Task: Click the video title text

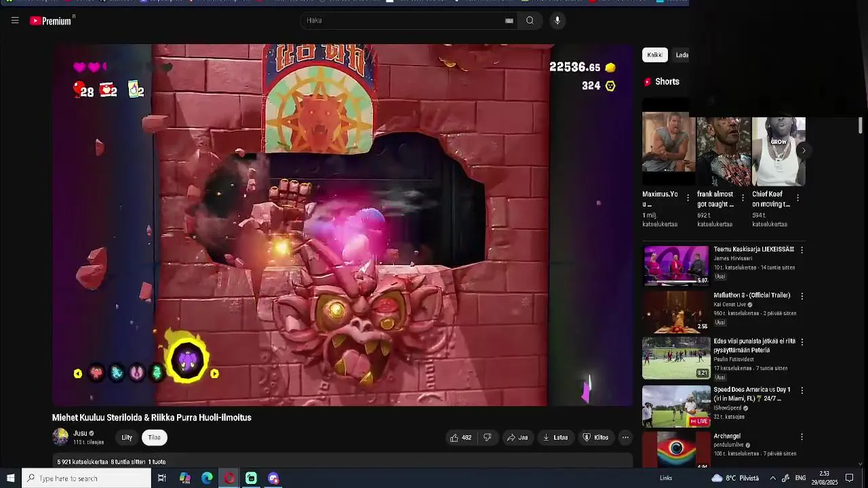Action: click(x=152, y=418)
